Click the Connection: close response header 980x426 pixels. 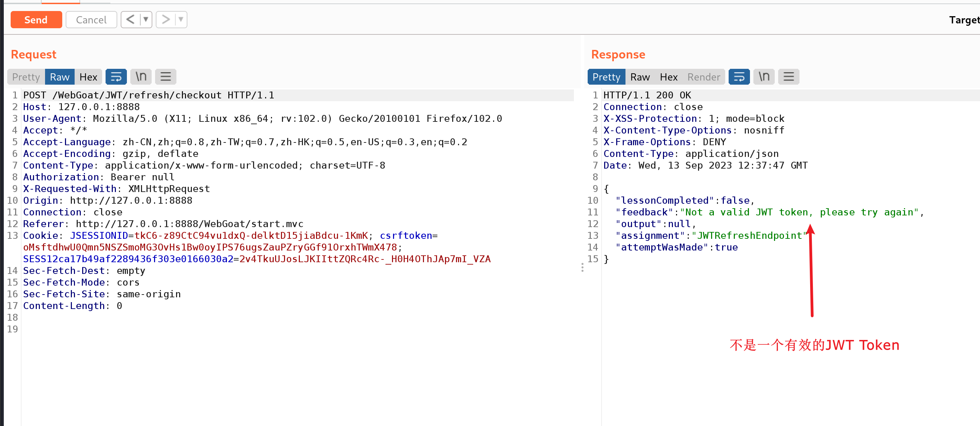[x=653, y=107]
